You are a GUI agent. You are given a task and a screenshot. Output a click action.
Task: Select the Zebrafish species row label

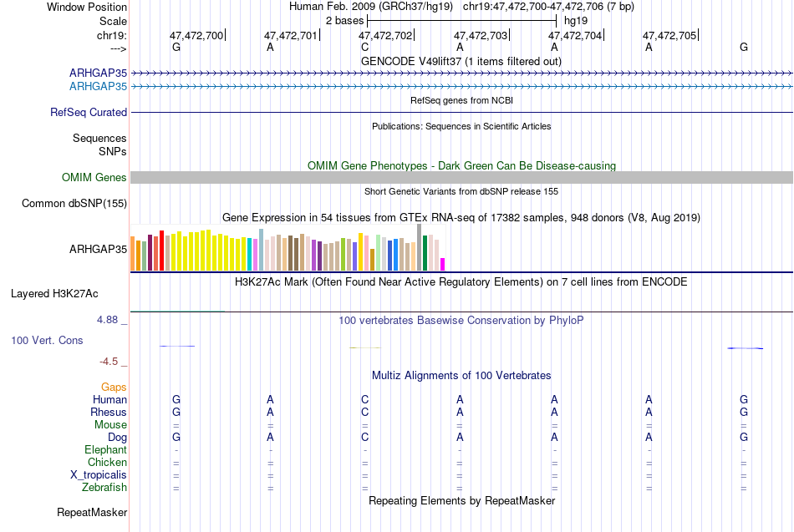pos(104,488)
